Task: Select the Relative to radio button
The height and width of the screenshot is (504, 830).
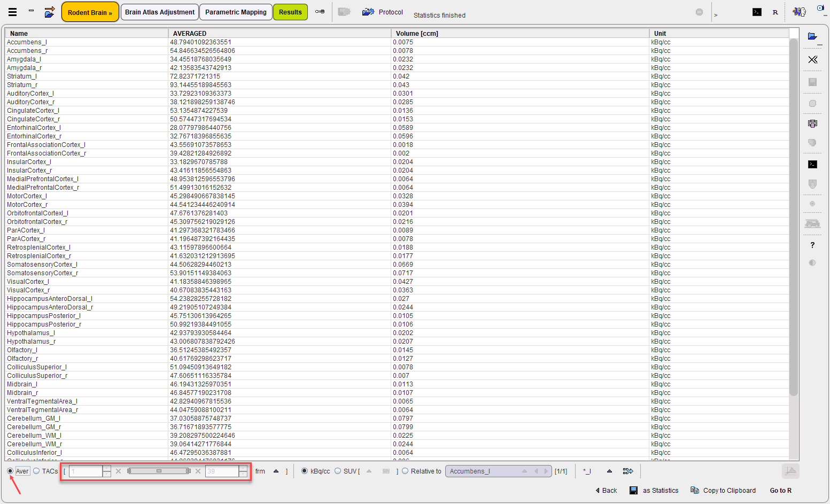Action: click(x=405, y=471)
